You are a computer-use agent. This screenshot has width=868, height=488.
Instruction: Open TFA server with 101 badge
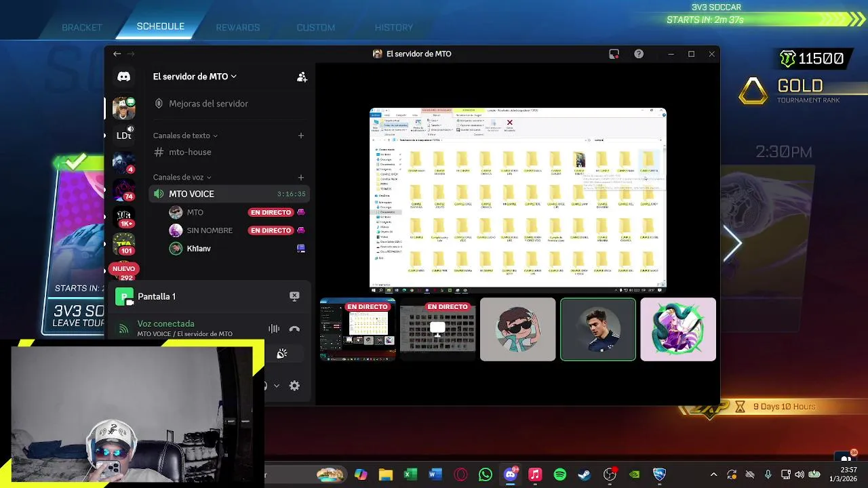click(123, 244)
